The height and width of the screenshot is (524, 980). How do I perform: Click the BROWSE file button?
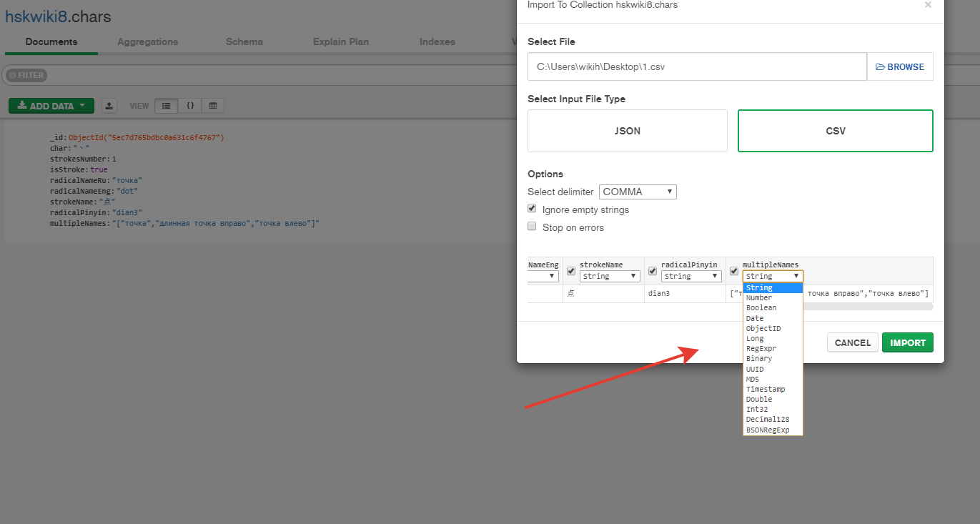coord(900,66)
